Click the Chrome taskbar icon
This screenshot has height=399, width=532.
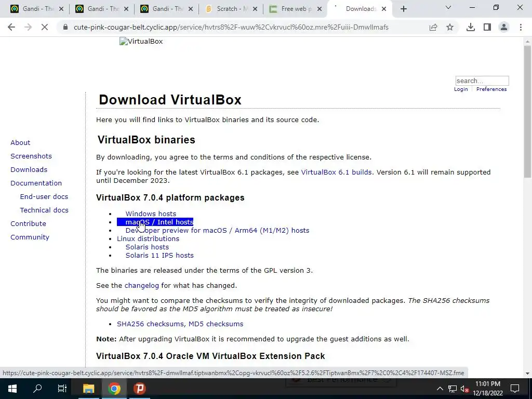point(114,389)
